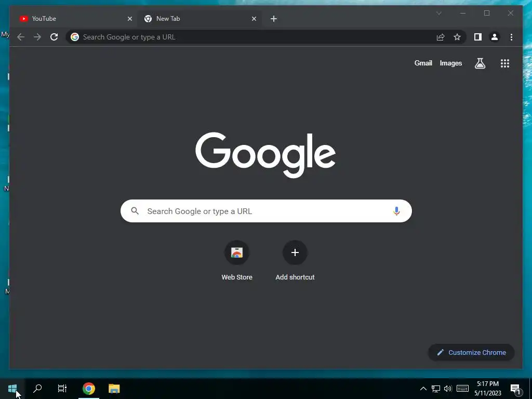
Task: Open the Google apps grid
Action: tap(505, 63)
